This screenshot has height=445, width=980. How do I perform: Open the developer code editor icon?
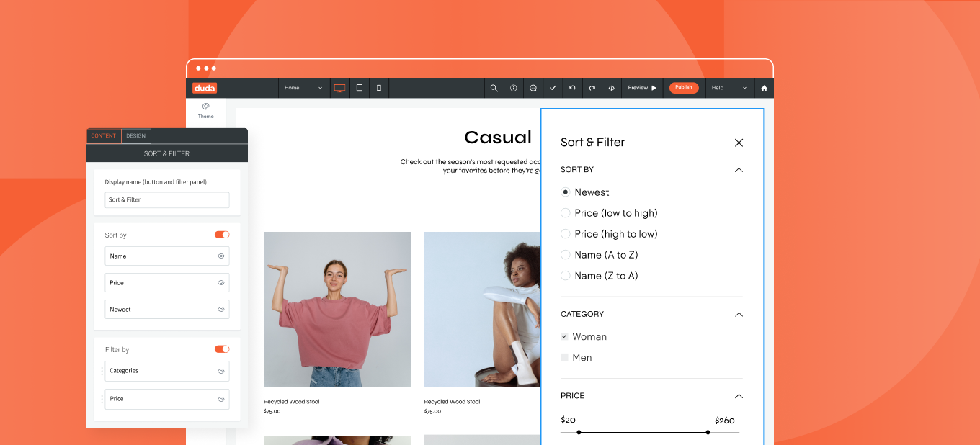point(611,87)
